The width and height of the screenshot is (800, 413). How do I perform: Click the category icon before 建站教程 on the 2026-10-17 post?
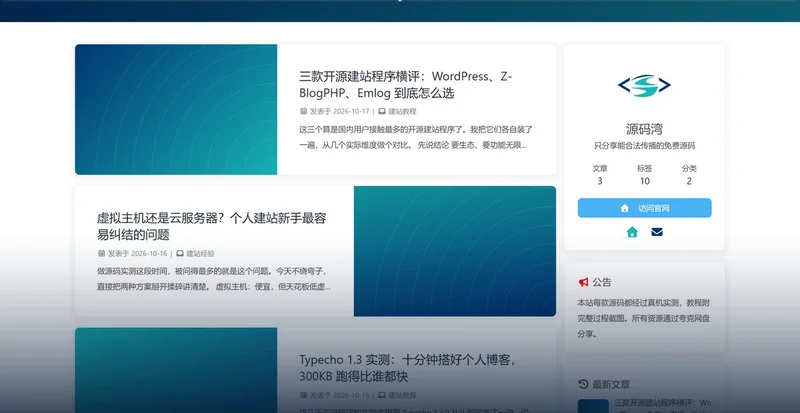382,111
